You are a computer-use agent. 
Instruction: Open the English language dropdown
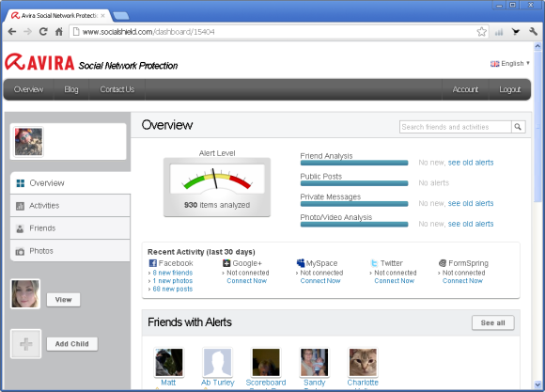(510, 63)
